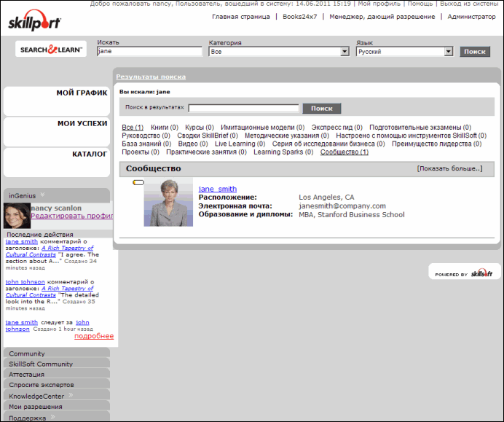
Task: Open SkillSoft Community sidebar item
Action: pos(57,364)
